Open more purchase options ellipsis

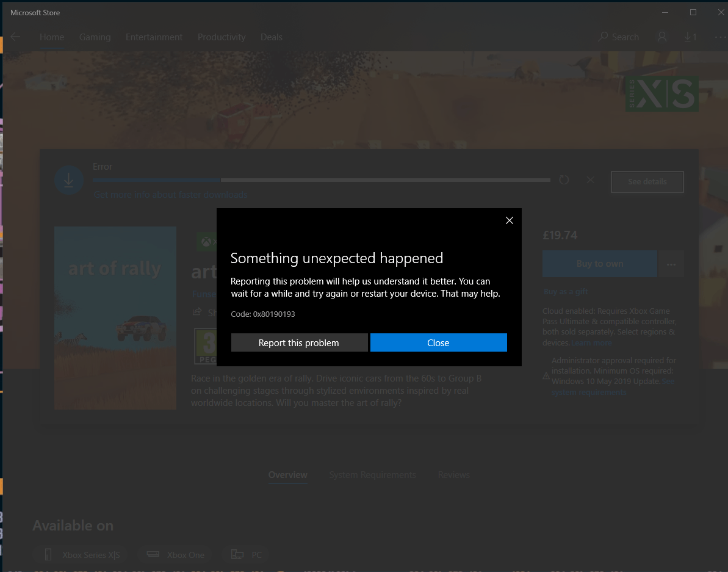[671, 264]
